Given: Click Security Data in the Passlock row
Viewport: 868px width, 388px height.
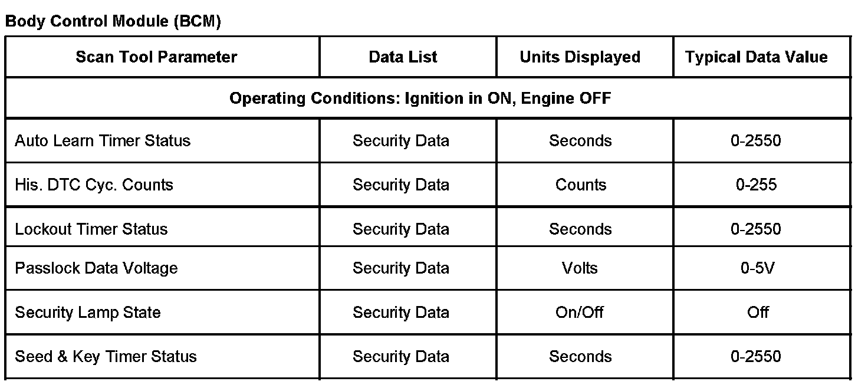Looking at the screenshot, I should coord(401,268).
